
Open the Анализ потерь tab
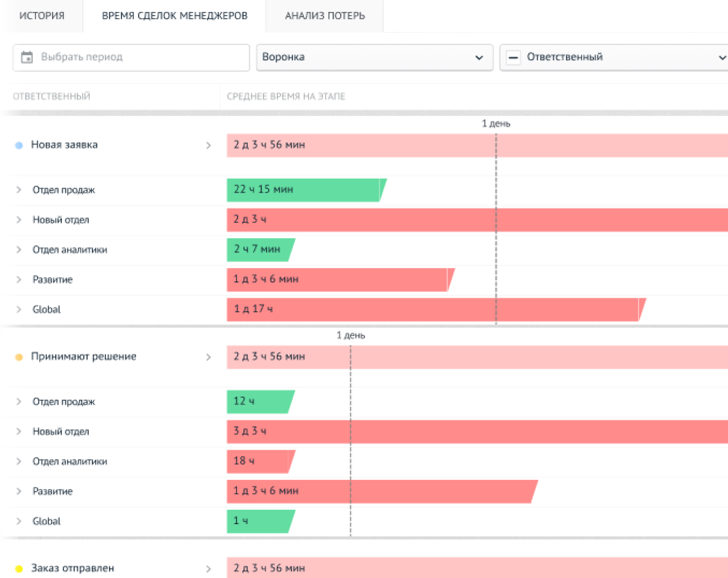(325, 16)
